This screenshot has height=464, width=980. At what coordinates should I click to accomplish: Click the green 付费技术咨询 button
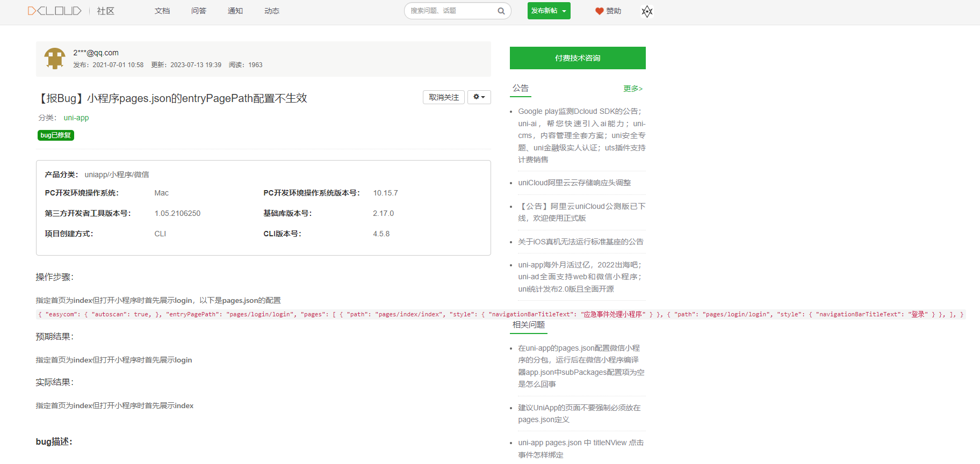(578, 58)
